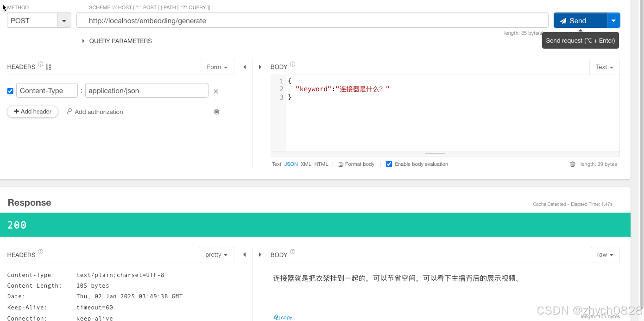
Task: Click inside the request body editor
Action: pos(452,113)
